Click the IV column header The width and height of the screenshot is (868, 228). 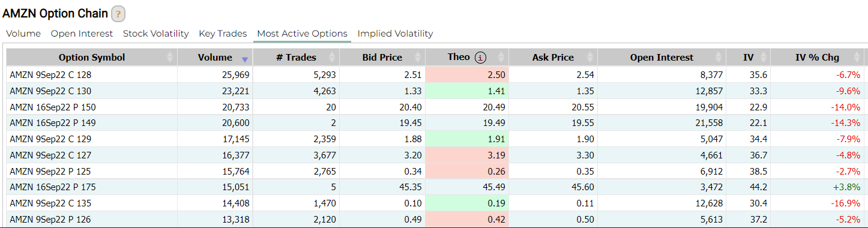pyautogui.click(x=748, y=58)
